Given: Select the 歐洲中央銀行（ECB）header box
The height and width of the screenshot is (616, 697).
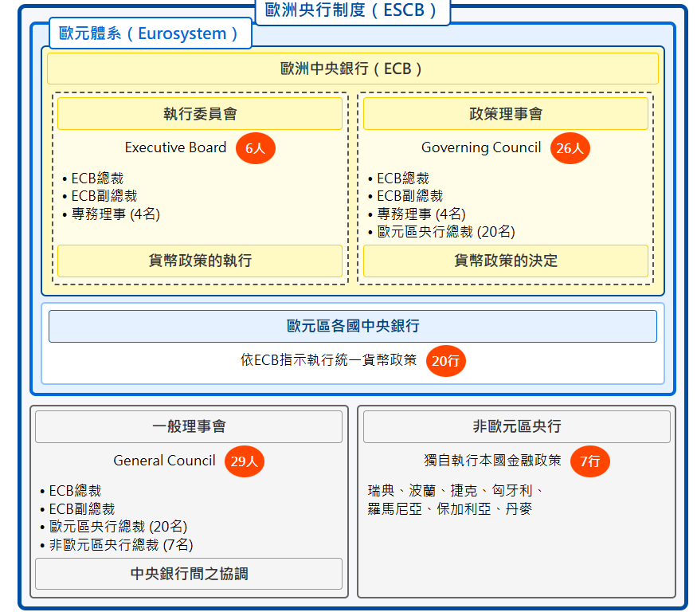Looking at the screenshot, I should coord(353,69).
